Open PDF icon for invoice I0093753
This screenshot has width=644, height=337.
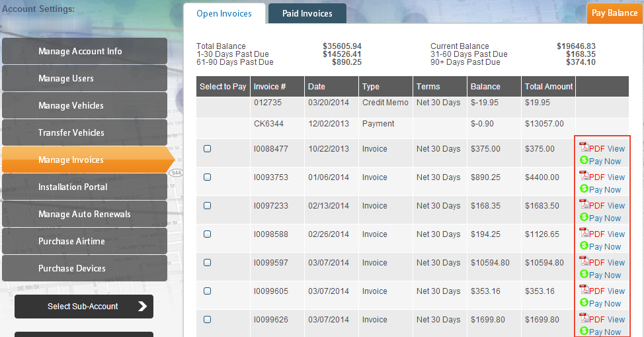[584, 175]
